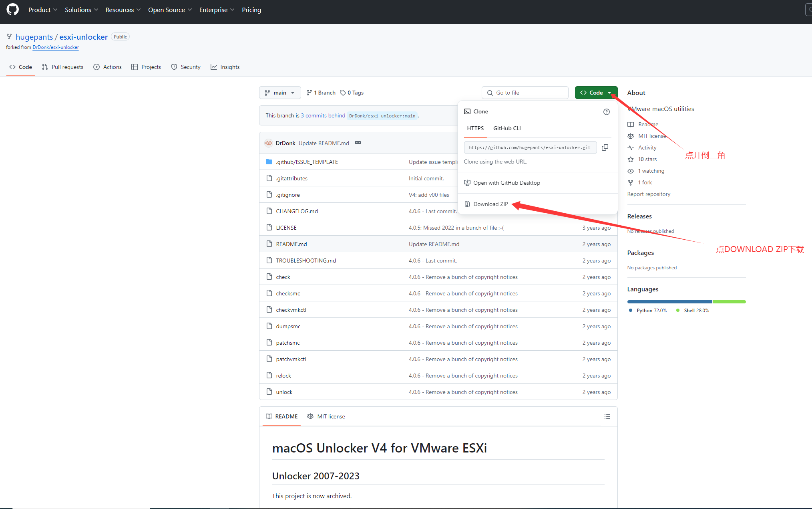Click the green Code button dropdown
812x509 pixels.
coord(596,93)
